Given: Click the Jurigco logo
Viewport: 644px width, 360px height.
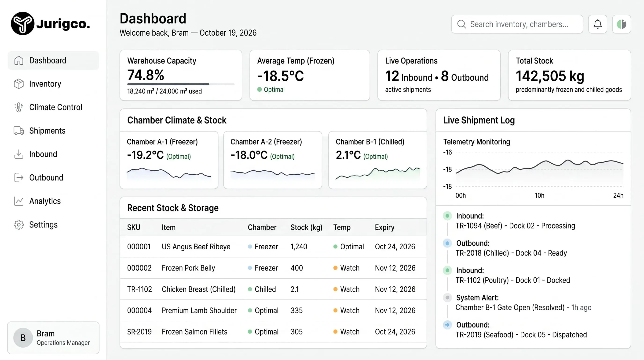Looking at the screenshot, I should pos(51,23).
